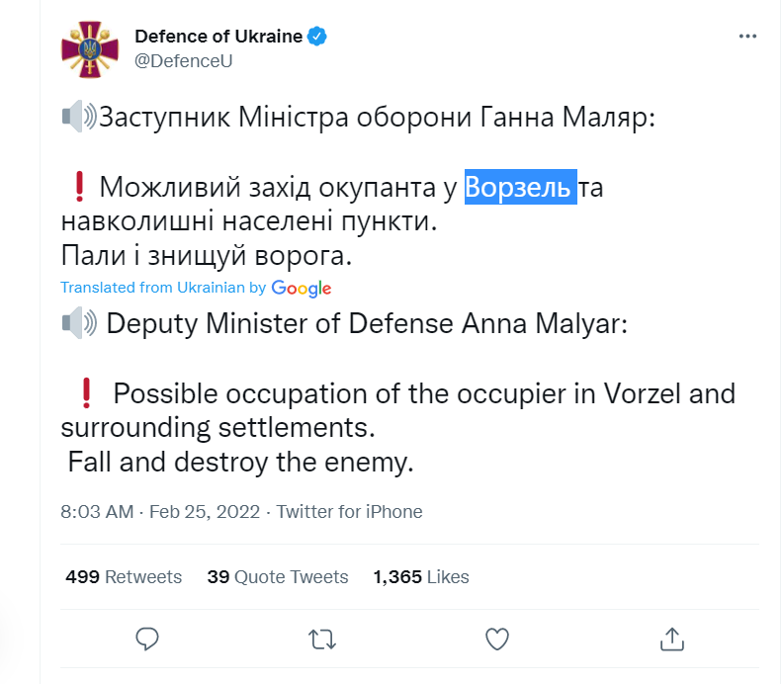Click the Defence of Ukraine profile avatar

click(x=90, y=48)
